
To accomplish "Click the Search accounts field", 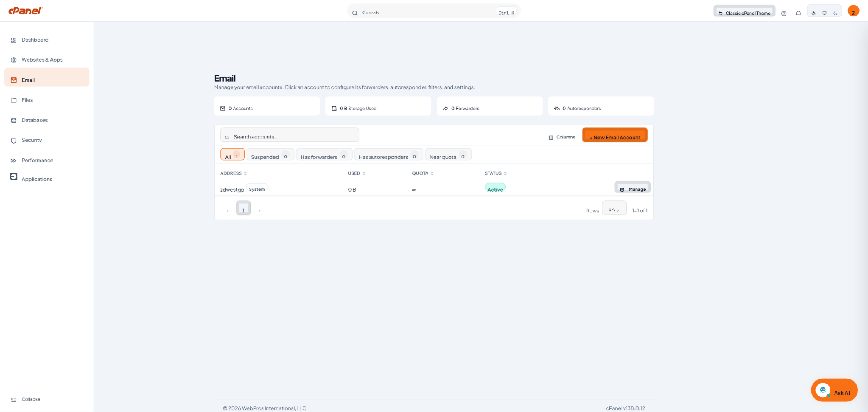I will [x=290, y=135].
